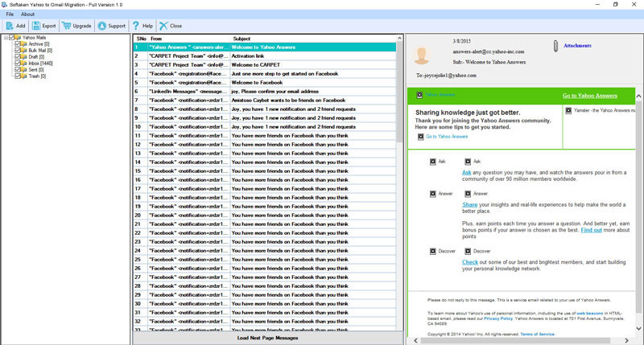Viewport: 644px width, 345px height.
Task: Click the Subject column header
Action: pos(312,39)
